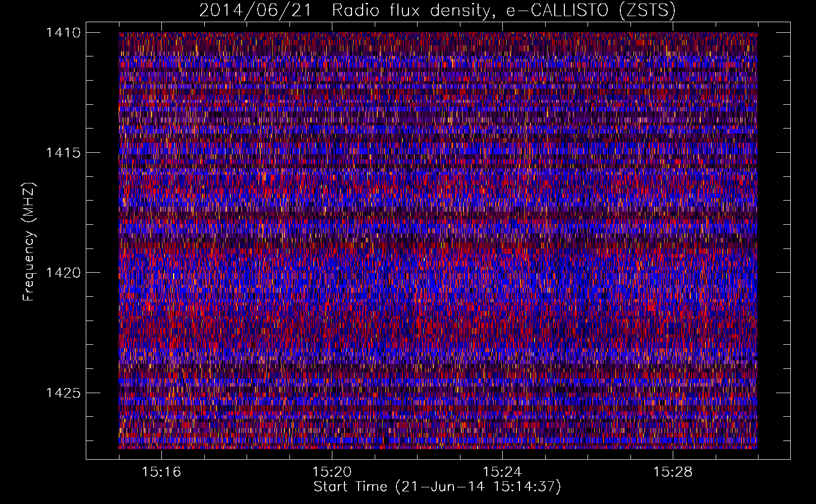816x504 pixels.
Task: Click the 15:20 time axis label
Action: point(331,472)
